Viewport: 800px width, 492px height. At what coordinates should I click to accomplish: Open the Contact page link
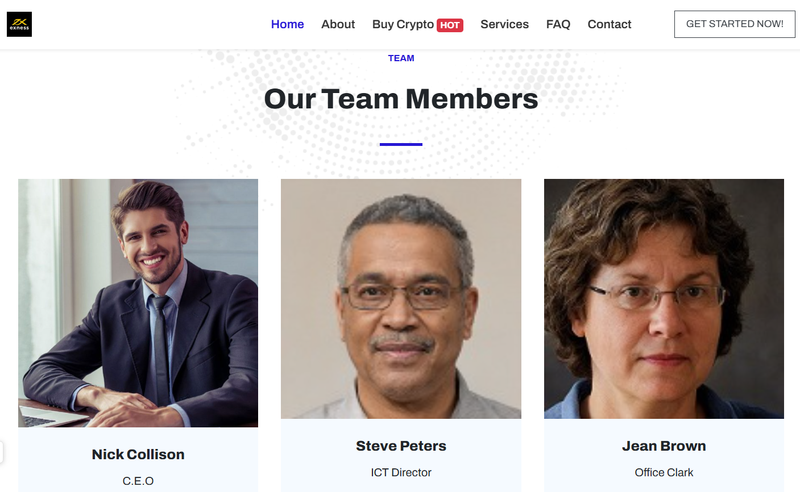(x=609, y=24)
